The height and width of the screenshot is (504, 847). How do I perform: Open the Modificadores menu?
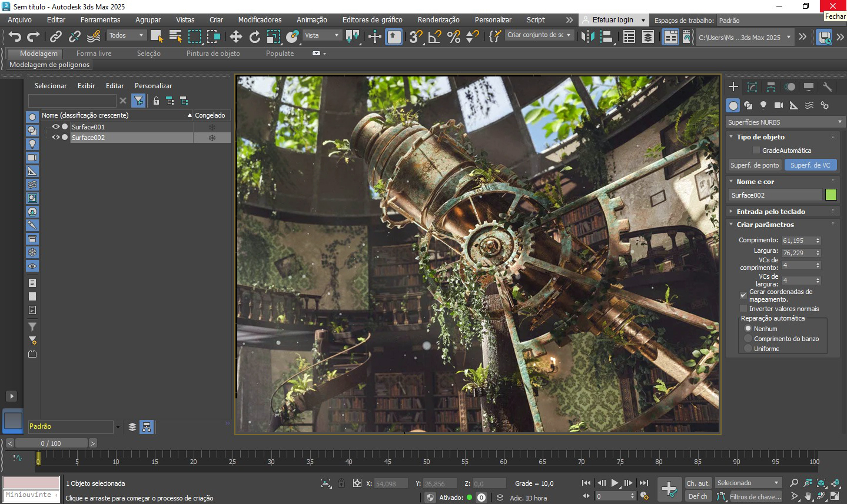click(260, 19)
